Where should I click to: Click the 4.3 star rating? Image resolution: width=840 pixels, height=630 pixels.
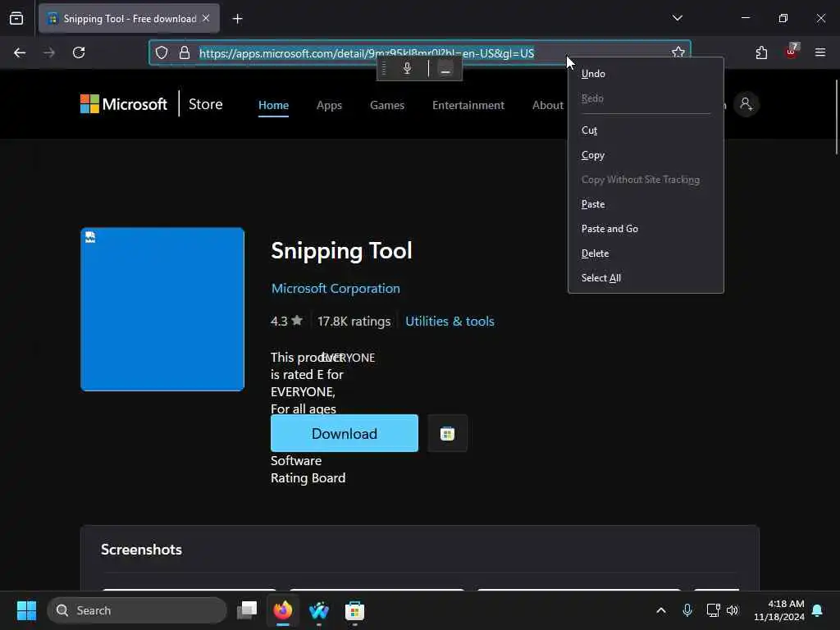coord(286,321)
